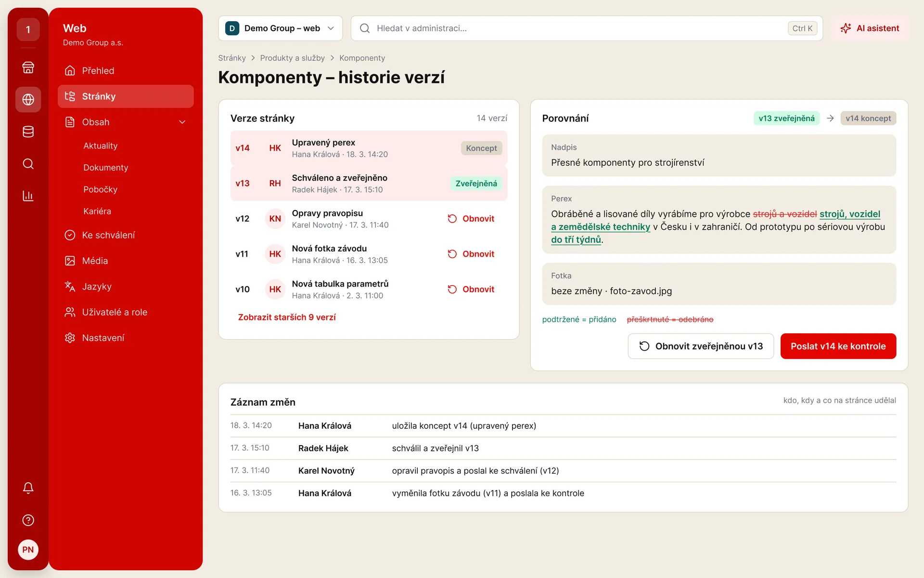Open Dokumenty submenu item
This screenshot has width=924, height=578.
click(x=105, y=168)
